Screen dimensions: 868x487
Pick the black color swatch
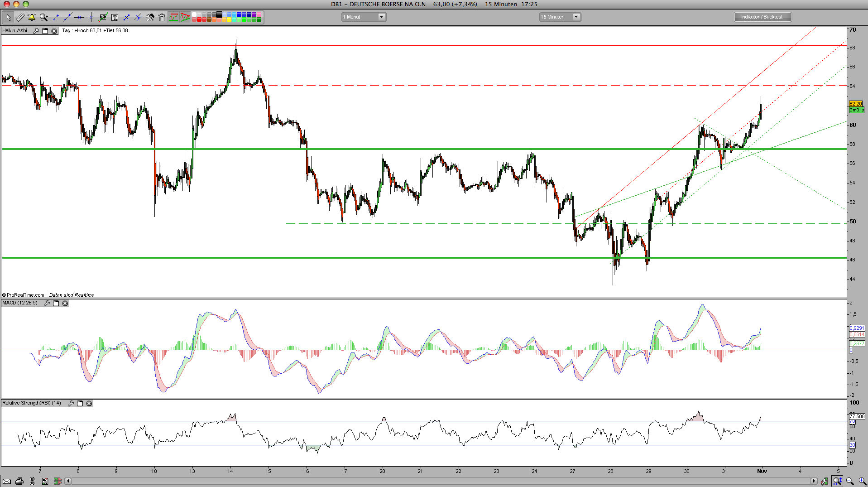(219, 15)
